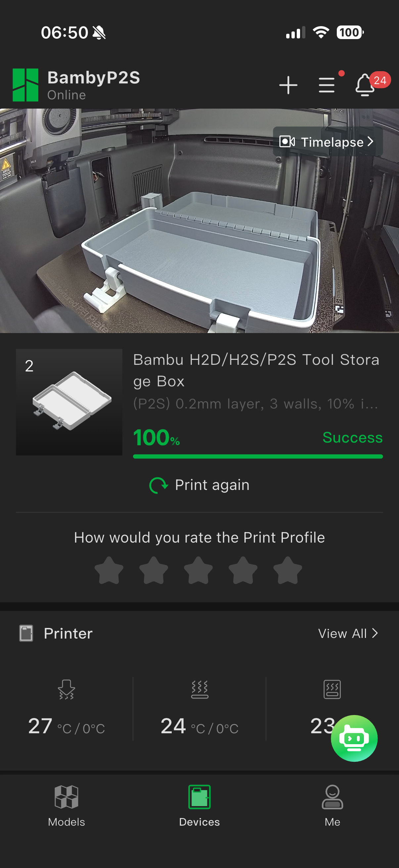Open the Timelapse chevron link

click(327, 142)
